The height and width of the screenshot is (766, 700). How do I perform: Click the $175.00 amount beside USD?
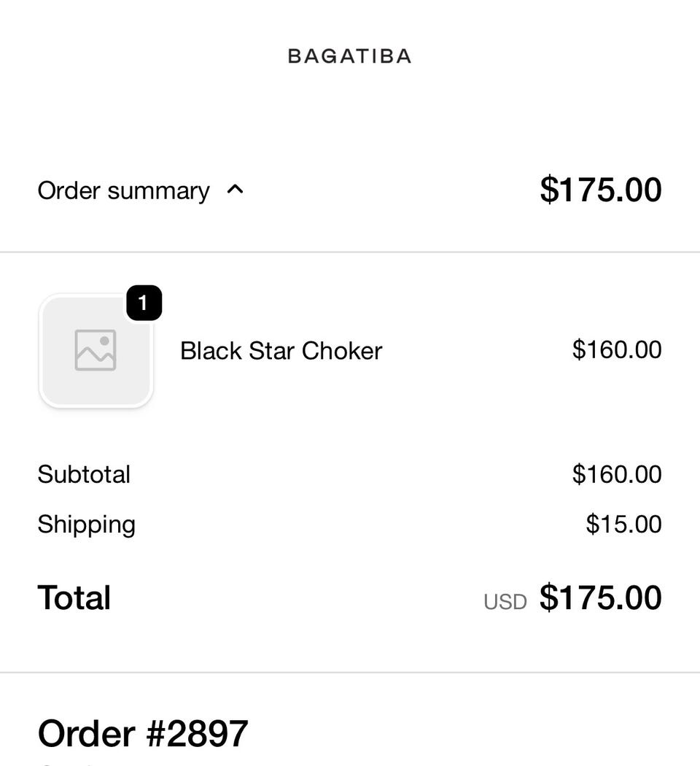[x=600, y=597]
